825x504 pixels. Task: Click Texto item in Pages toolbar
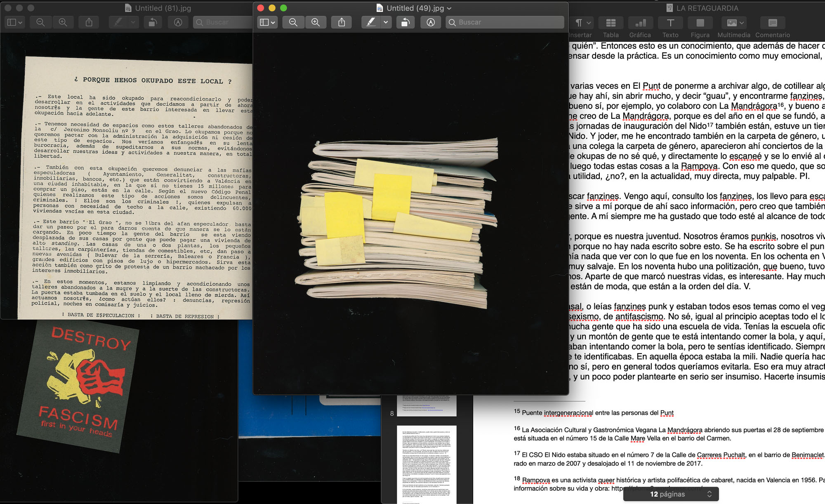pyautogui.click(x=670, y=23)
